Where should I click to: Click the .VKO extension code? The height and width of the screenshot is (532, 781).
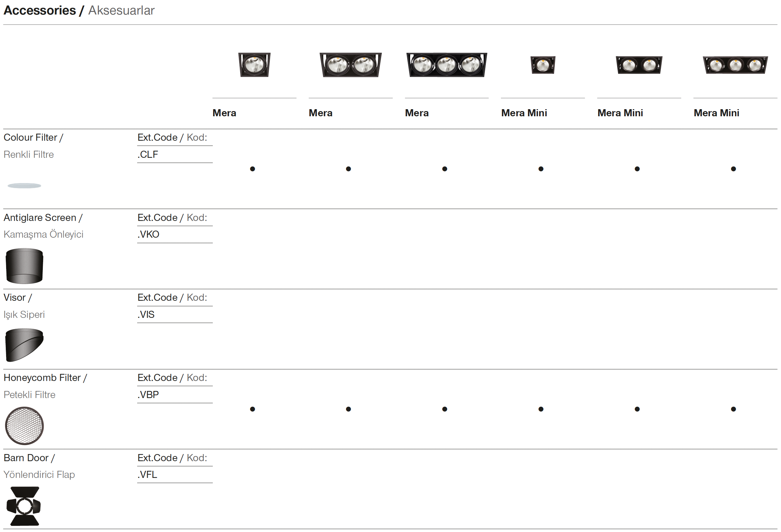148,234
